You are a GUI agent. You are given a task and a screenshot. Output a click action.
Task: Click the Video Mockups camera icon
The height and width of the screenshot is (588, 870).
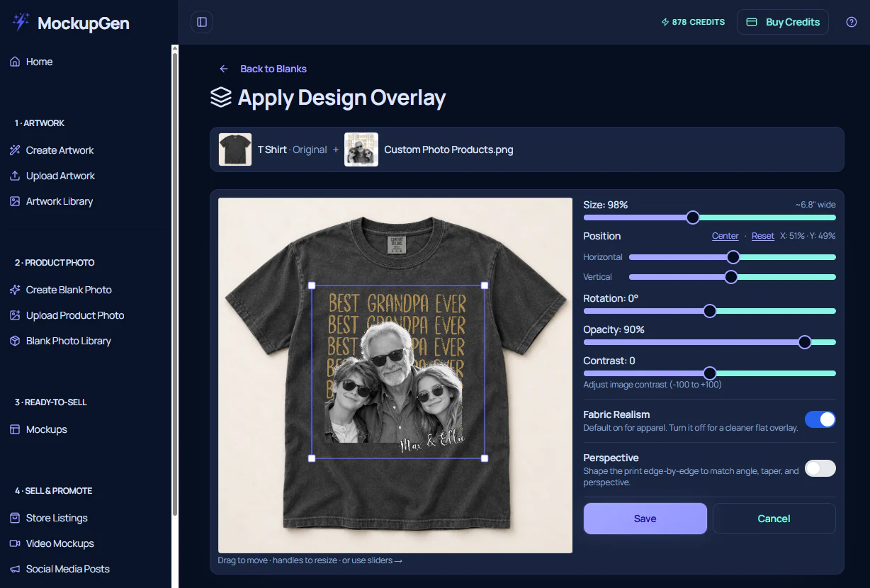(15, 543)
